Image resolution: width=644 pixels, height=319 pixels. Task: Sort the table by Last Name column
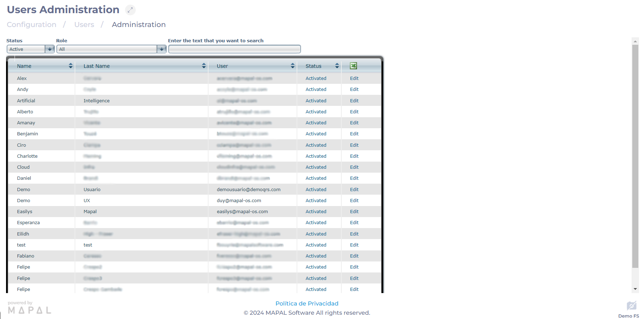[204, 66]
